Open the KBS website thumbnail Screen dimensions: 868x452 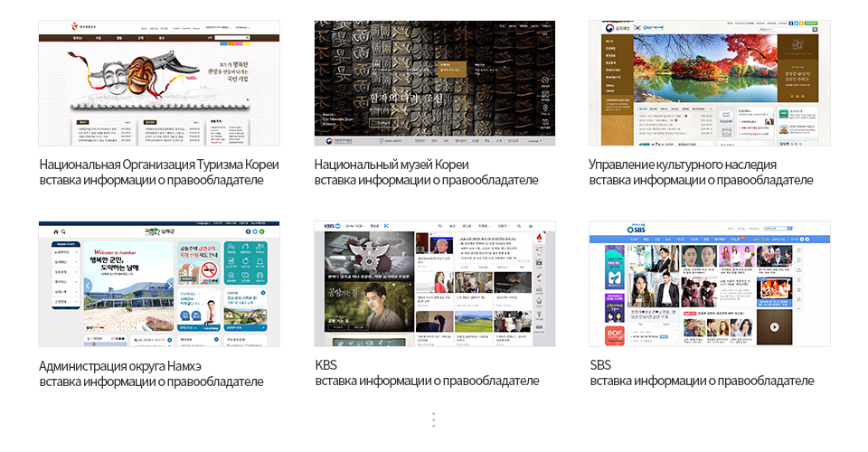coord(434,285)
